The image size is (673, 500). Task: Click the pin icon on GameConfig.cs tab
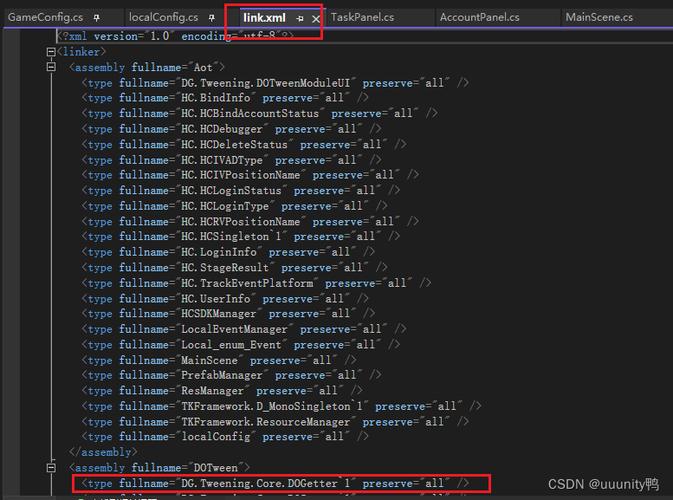click(97, 18)
